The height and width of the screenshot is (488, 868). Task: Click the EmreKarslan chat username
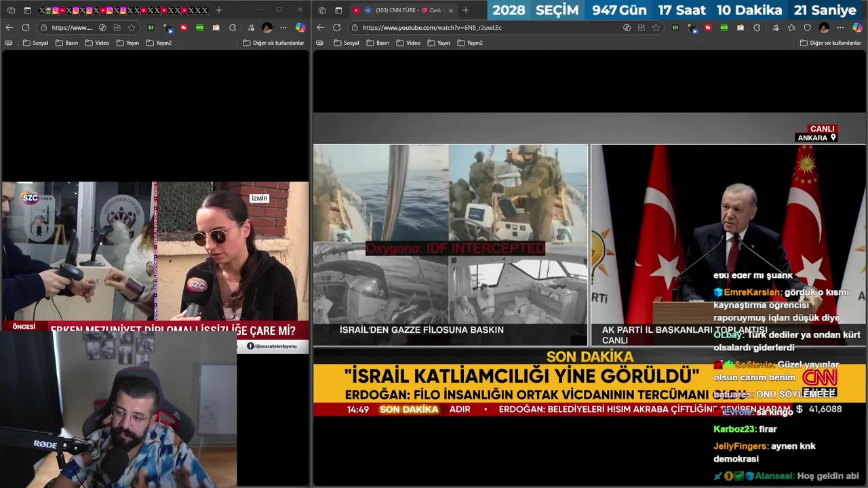pos(753,292)
